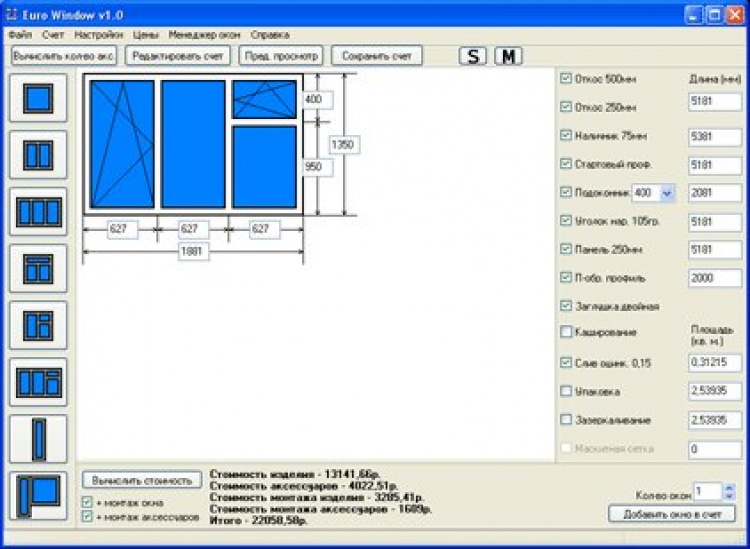The width and height of the screenshot is (750, 549).
Task: Select the narrow single door template
Action: 38,439
